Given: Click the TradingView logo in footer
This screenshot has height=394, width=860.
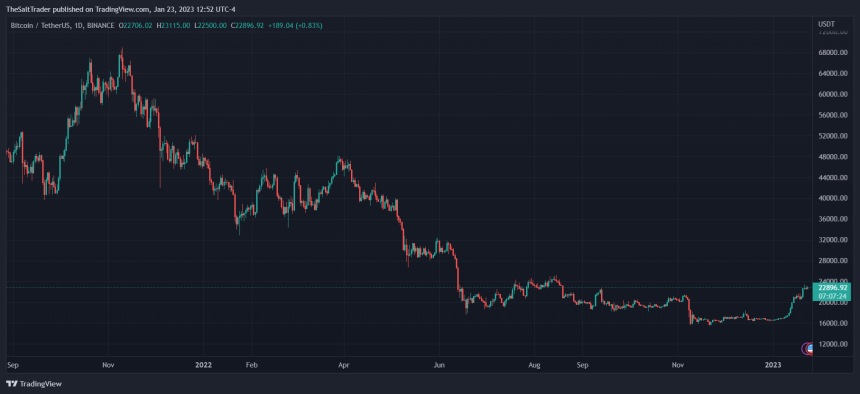Looking at the screenshot, I should (x=34, y=384).
